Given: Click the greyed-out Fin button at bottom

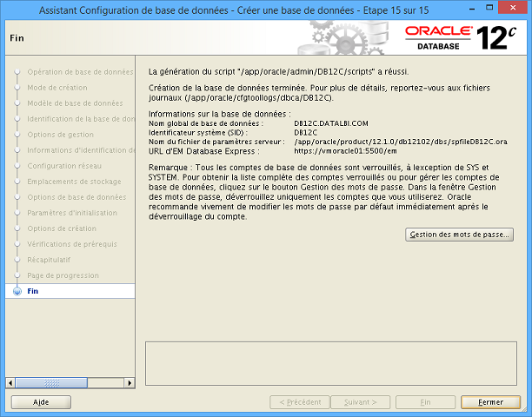Looking at the screenshot, I should tap(425, 402).
